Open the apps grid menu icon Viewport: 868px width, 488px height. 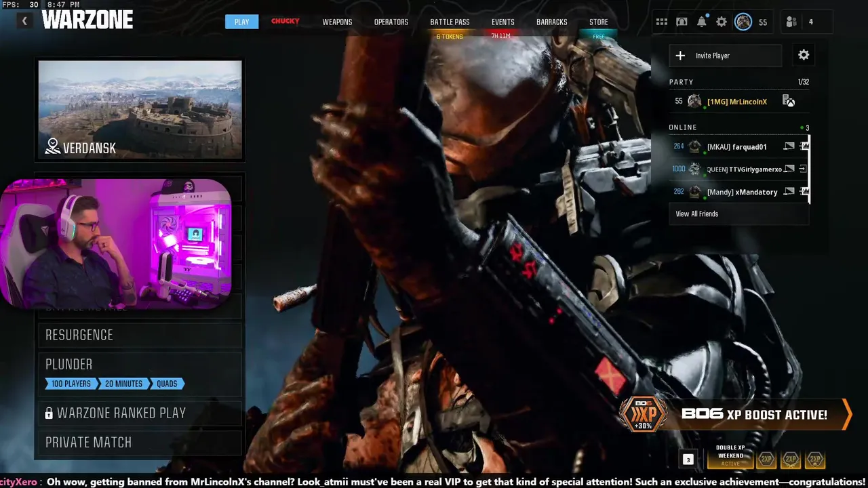tap(661, 22)
